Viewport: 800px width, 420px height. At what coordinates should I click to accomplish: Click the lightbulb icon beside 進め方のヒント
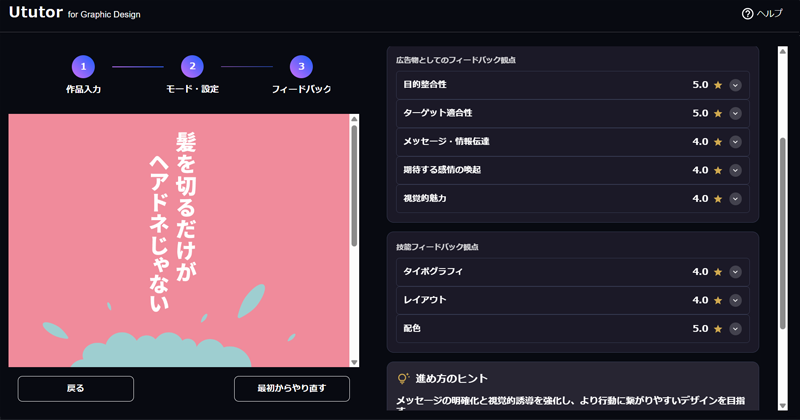[404, 378]
